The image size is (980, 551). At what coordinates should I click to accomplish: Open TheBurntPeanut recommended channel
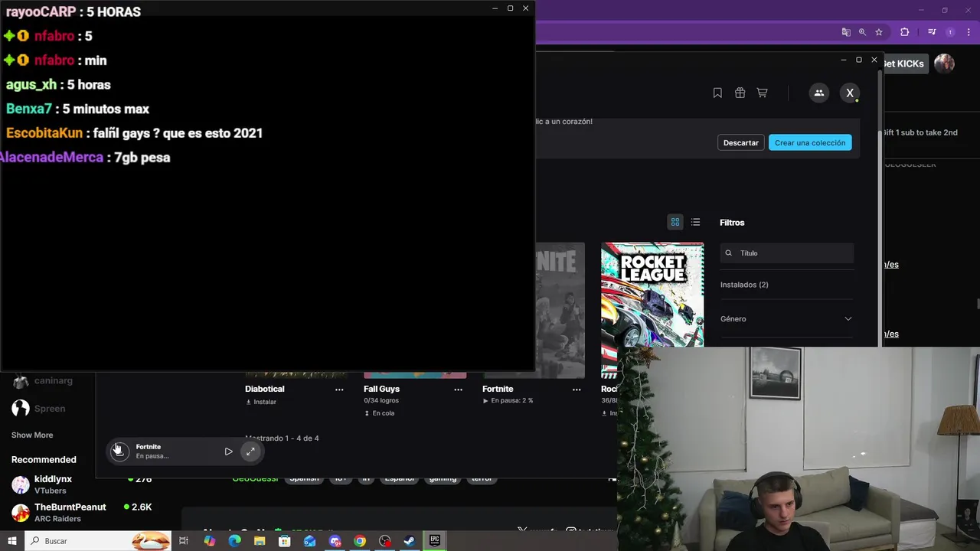tap(70, 513)
